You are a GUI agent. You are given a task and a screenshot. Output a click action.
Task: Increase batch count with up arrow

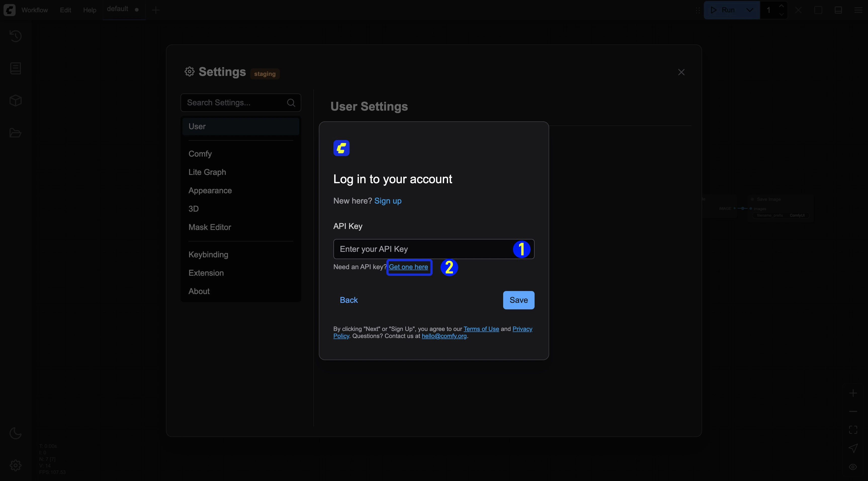pos(782,6)
